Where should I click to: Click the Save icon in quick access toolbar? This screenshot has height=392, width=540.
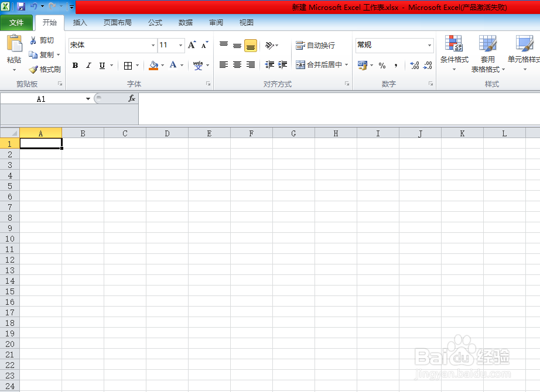pos(21,6)
